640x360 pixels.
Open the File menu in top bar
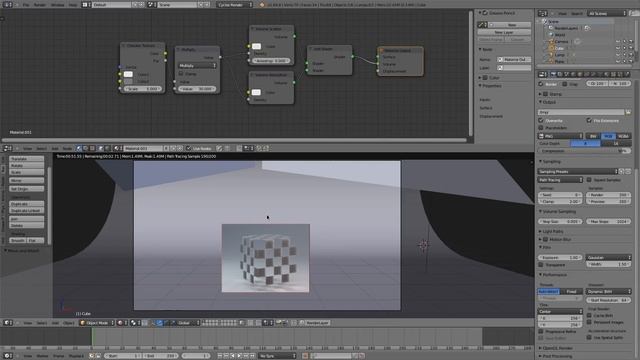pos(26,4)
